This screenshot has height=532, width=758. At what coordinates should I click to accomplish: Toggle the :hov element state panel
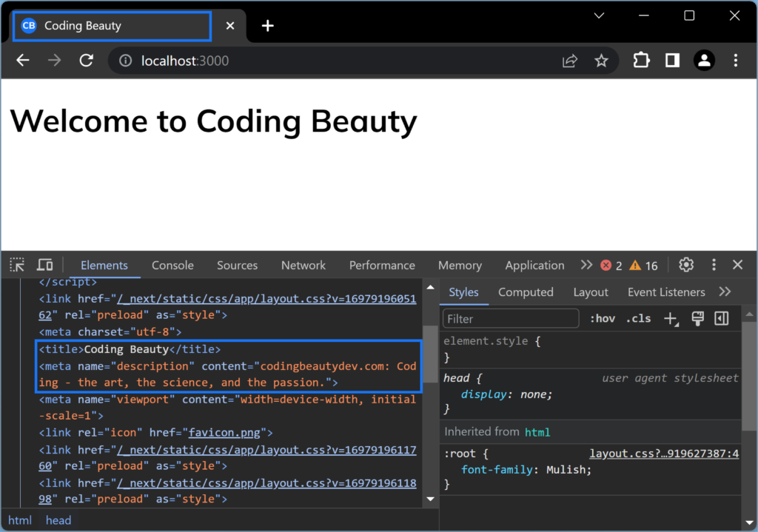(x=603, y=319)
